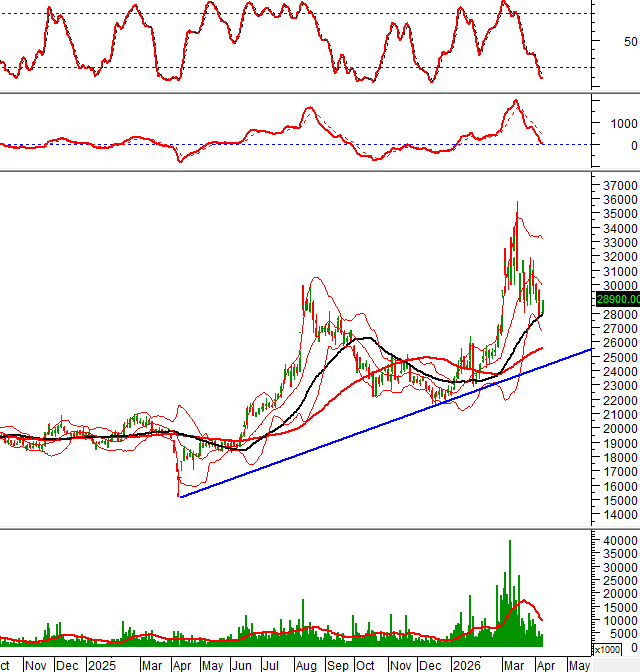This screenshot has height=672, width=640.
Task: Select the blue dashed zero line in the MACD panel
Action: pyautogui.click(x=300, y=144)
